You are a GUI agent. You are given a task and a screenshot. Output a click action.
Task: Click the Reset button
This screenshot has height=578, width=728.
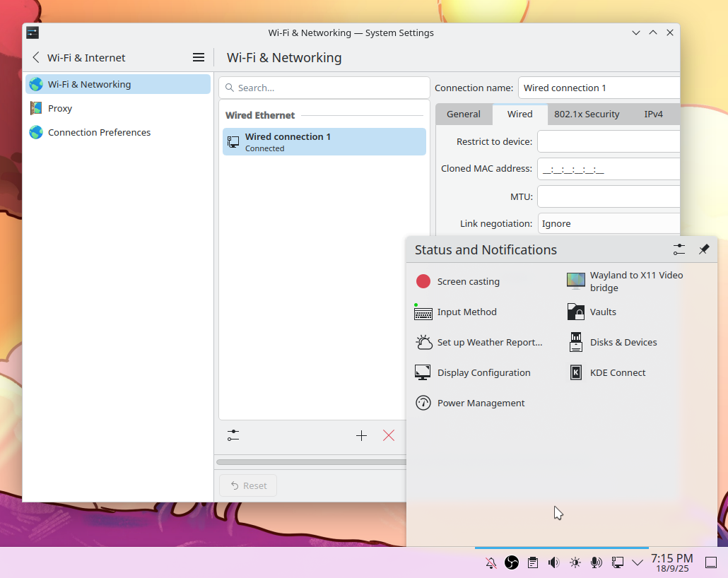tap(248, 485)
